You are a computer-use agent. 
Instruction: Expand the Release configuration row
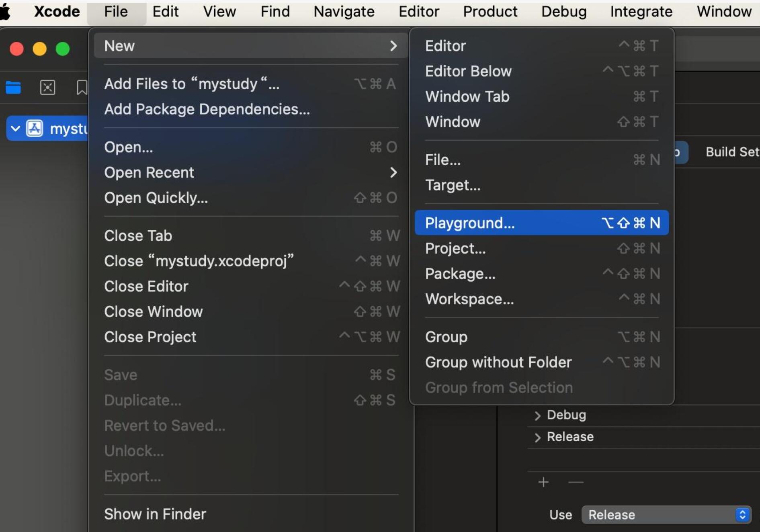coord(538,437)
